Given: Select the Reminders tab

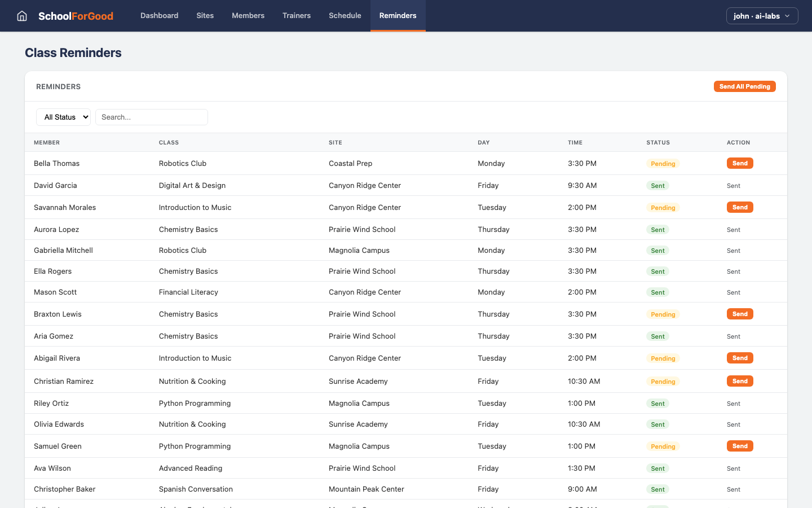Looking at the screenshot, I should click(398, 16).
